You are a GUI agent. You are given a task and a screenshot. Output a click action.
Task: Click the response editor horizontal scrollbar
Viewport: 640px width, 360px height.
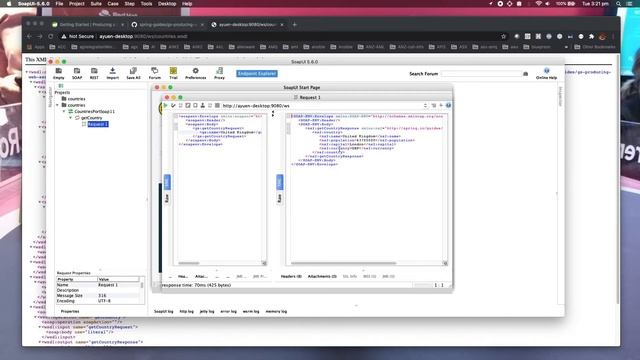coord(343,263)
